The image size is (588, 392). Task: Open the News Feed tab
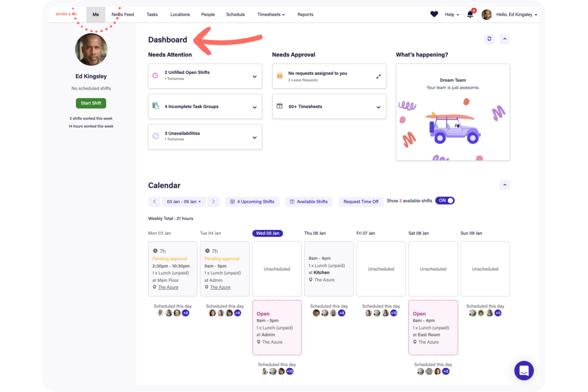[123, 15]
